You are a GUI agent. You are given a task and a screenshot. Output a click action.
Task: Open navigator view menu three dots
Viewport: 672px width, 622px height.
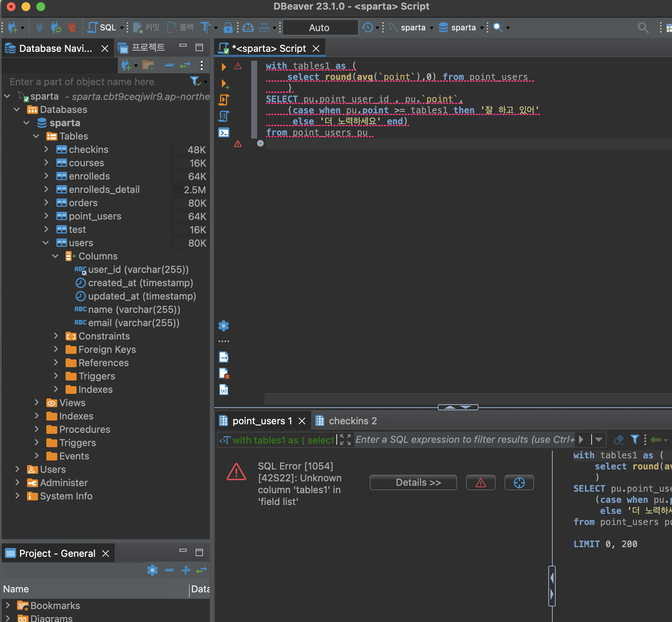(x=202, y=66)
